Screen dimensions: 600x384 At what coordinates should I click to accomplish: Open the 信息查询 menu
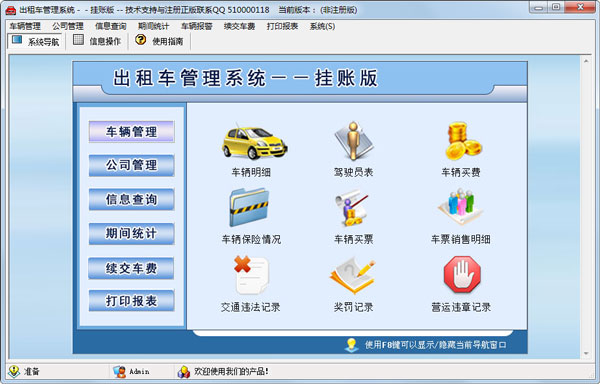111,26
